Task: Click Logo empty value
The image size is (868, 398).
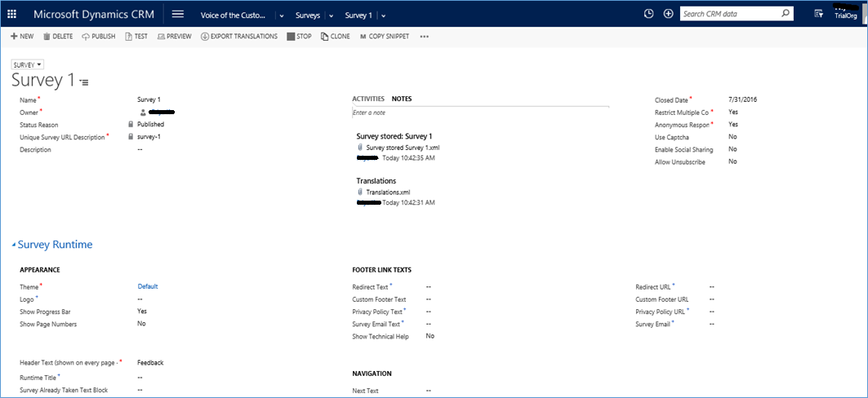Action: (140, 299)
